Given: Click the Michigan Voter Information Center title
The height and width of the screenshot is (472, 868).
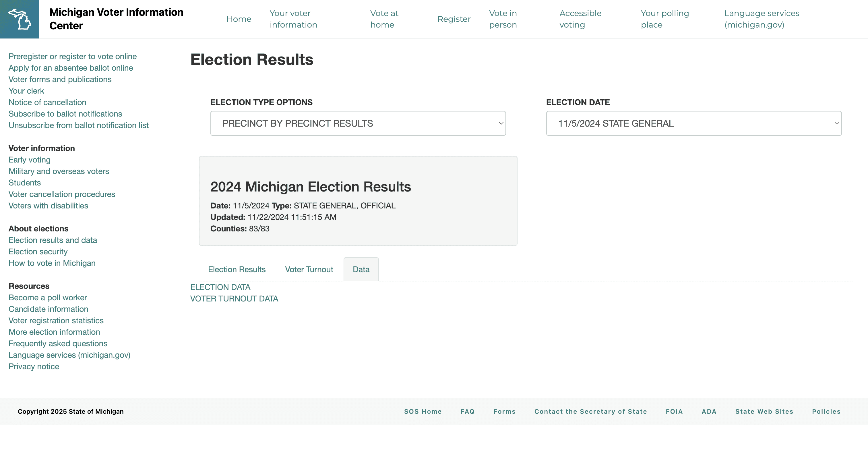Looking at the screenshot, I should (116, 19).
